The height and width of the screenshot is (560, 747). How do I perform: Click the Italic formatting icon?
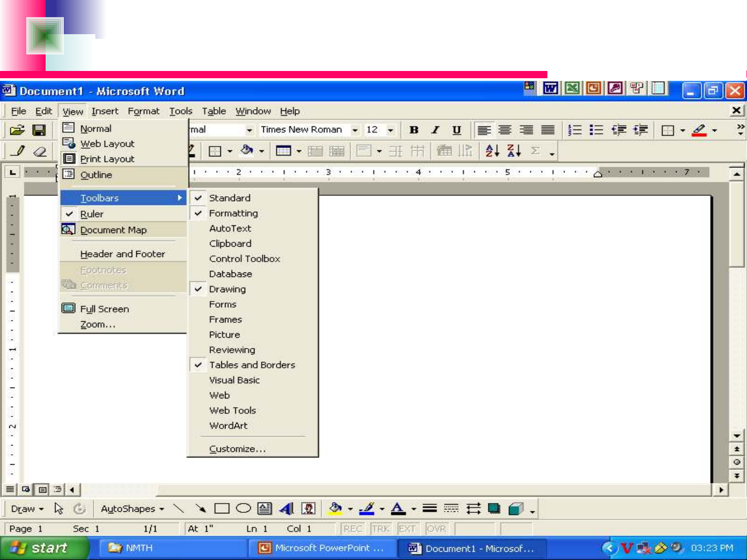(x=435, y=130)
